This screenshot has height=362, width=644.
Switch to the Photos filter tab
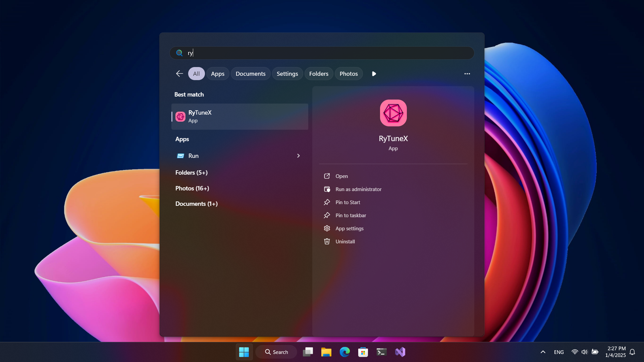[x=349, y=74]
